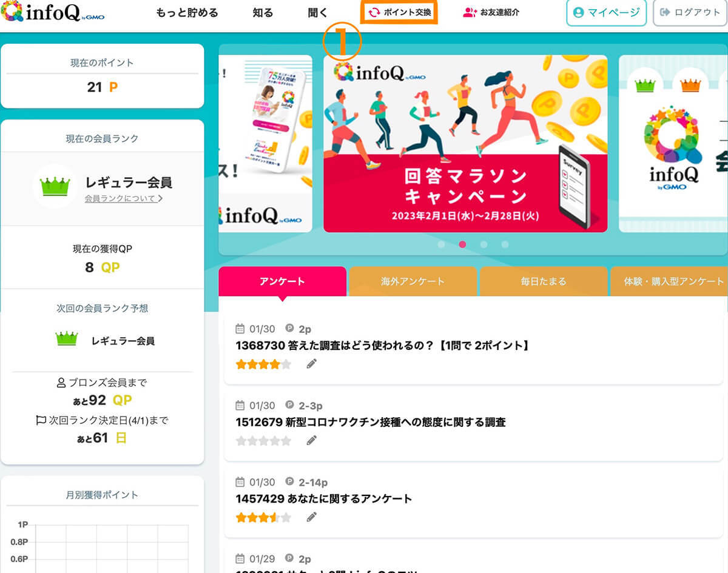Click the star rating of survey 1368730
This screenshot has width=728, height=573.
[263, 364]
